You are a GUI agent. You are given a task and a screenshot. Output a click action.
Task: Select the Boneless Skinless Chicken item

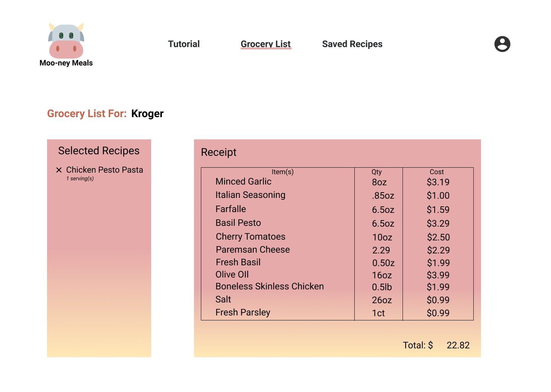tap(270, 286)
